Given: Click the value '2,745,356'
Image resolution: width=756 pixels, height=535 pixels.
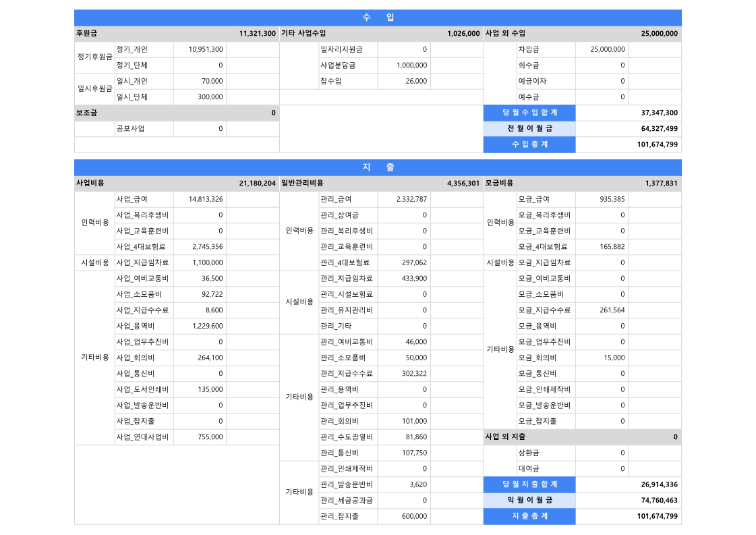Looking at the screenshot, I should tap(208, 246).
